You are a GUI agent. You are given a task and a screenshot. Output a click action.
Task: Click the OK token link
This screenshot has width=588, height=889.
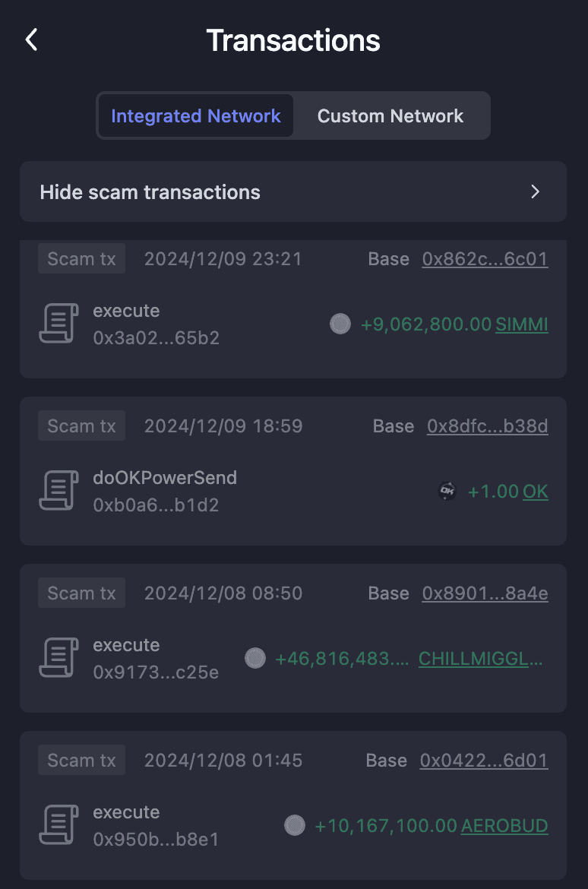pyautogui.click(x=535, y=492)
